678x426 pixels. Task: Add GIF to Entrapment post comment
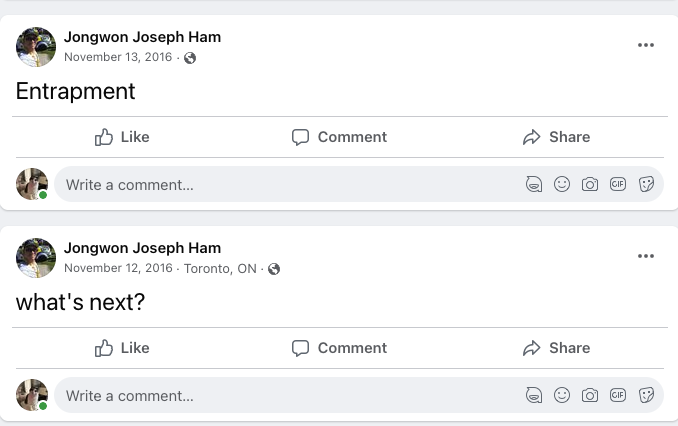coord(618,184)
